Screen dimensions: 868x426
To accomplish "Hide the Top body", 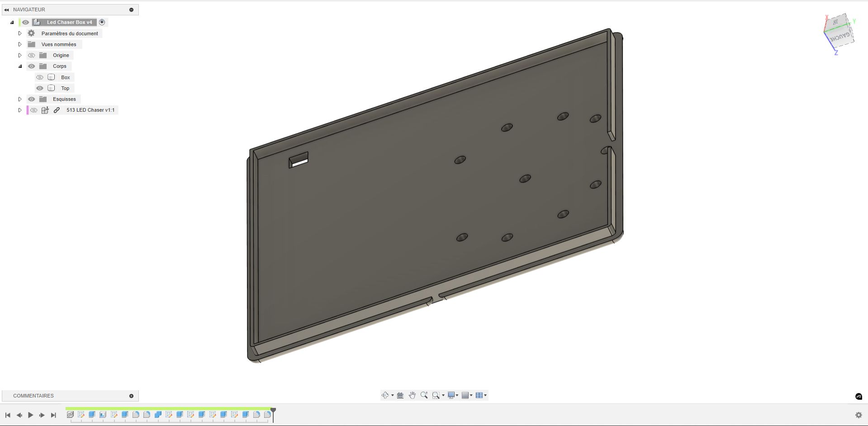I will [40, 88].
